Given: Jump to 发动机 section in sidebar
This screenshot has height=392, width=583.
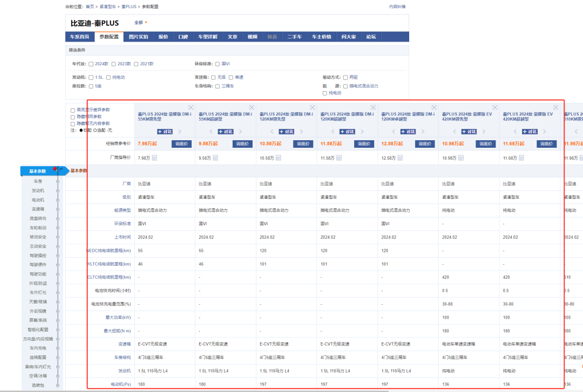Looking at the screenshot, I should click(38, 191).
